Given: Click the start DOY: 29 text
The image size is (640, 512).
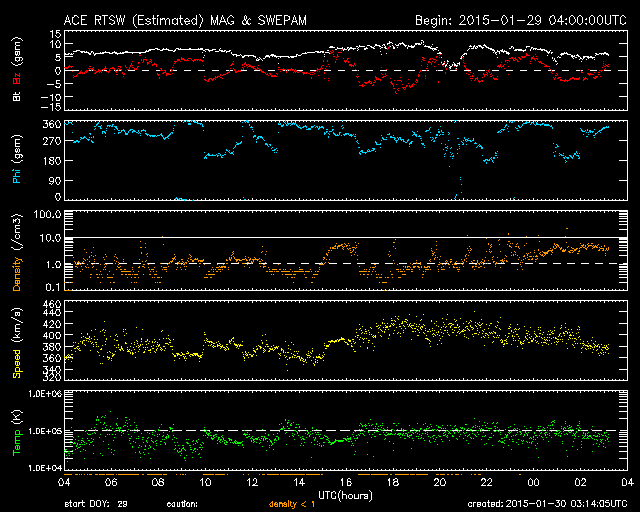Looking at the screenshot, I should [96, 503].
